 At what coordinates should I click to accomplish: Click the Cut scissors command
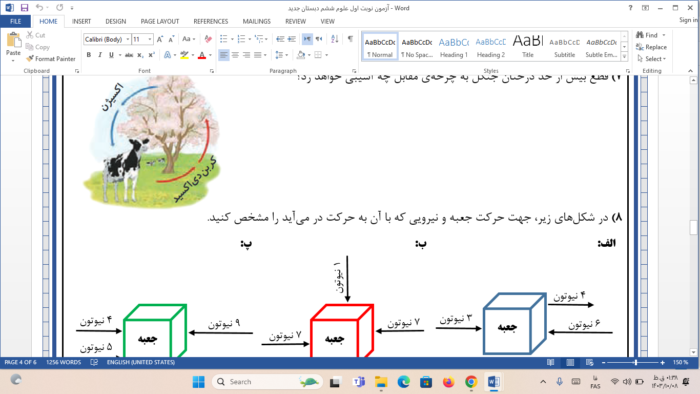pyautogui.click(x=36, y=35)
